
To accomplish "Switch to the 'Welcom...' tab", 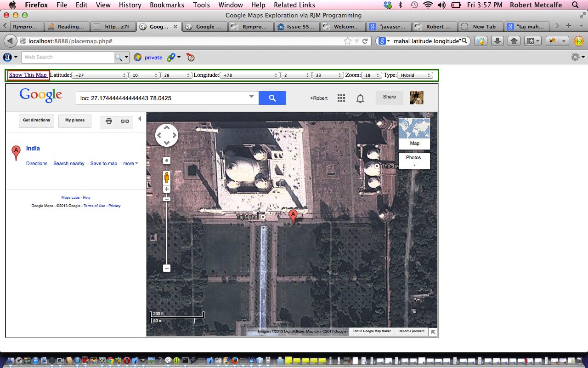I will (342, 27).
